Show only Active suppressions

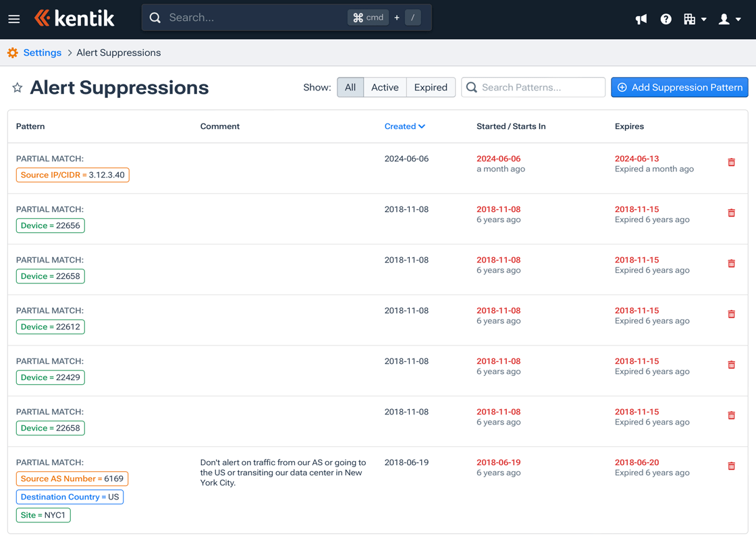384,87
